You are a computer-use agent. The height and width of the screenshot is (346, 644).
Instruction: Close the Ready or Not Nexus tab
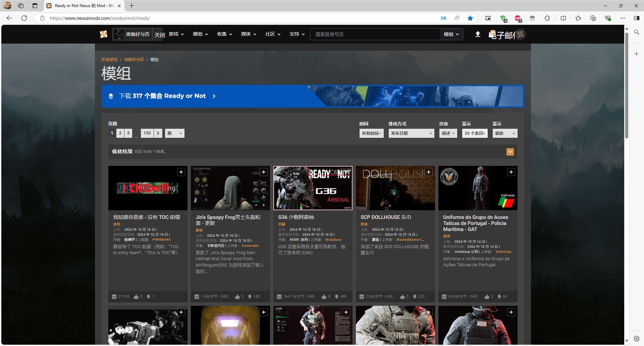(x=119, y=6)
